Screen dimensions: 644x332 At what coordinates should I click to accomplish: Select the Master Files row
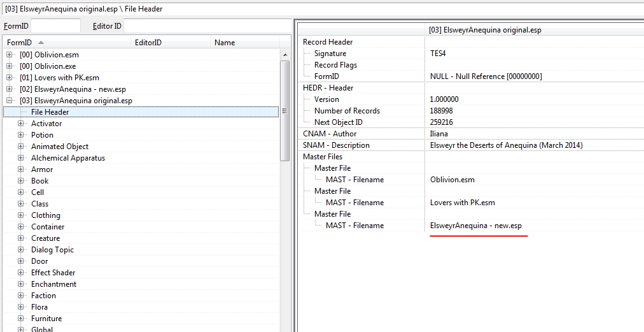point(471,157)
